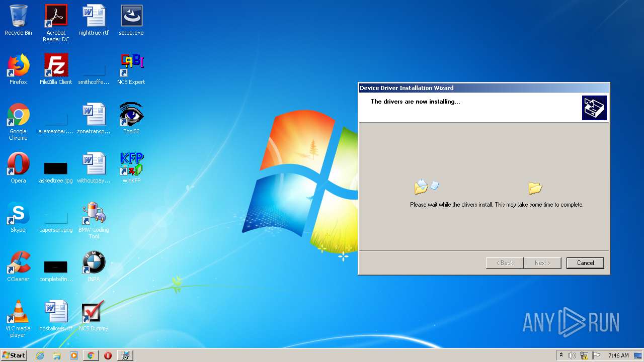Select the FileZilla Client shortcut

(56, 69)
